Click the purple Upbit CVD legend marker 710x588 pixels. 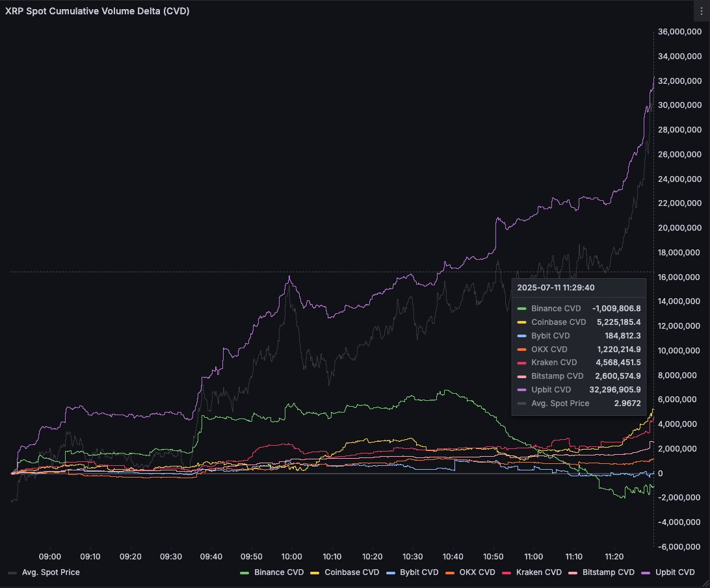click(x=644, y=572)
